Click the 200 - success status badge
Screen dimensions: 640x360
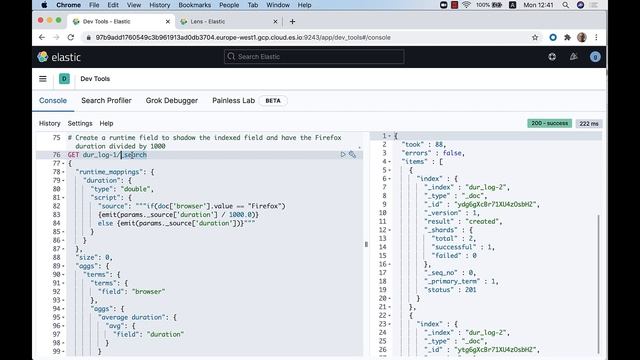pos(549,123)
